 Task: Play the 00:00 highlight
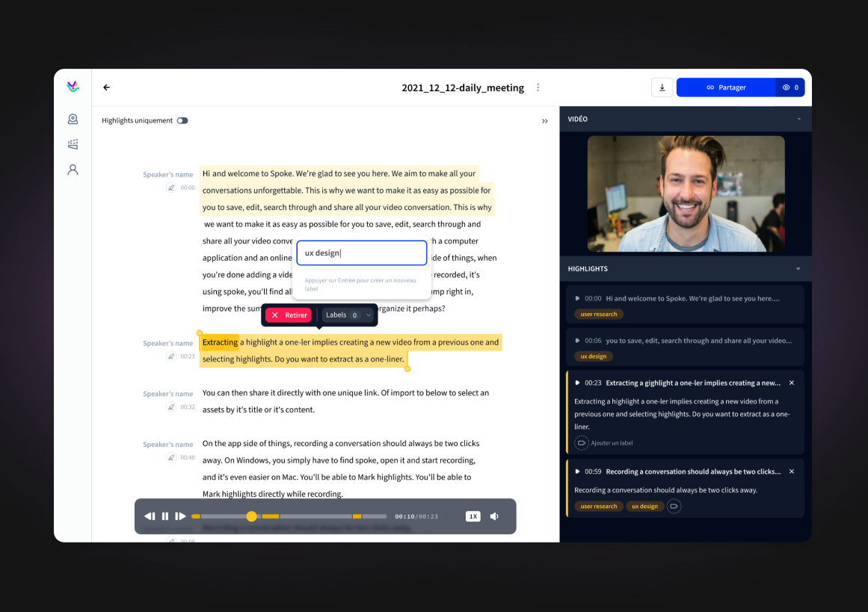(x=577, y=298)
